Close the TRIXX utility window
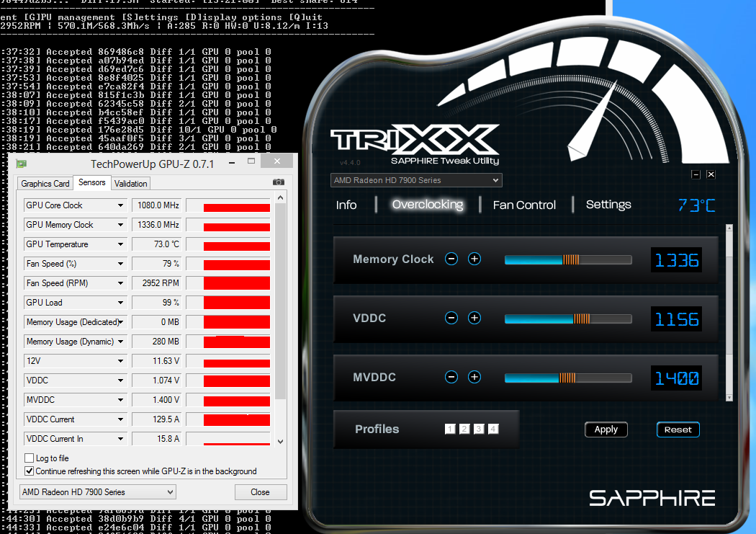The height and width of the screenshot is (534, 756). tap(711, 174)
